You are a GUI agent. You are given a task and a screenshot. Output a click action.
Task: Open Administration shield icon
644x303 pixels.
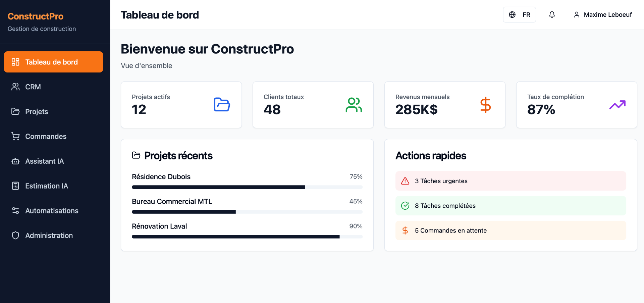[x=15, y=235]
